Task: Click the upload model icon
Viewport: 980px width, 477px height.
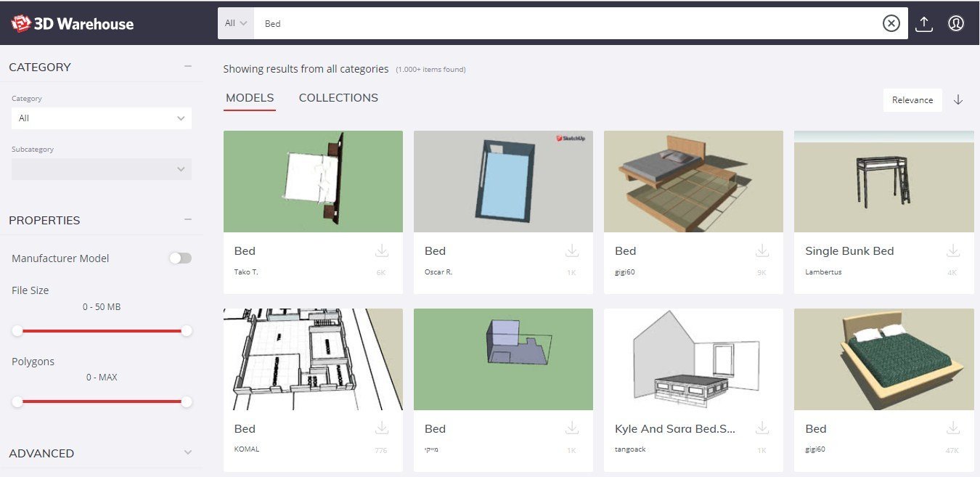Action: (x=923, y=24)
